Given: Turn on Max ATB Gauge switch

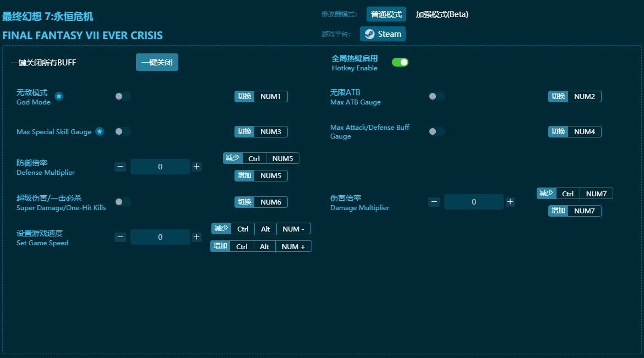Looking at the screenshot, I should pos(436,96).
